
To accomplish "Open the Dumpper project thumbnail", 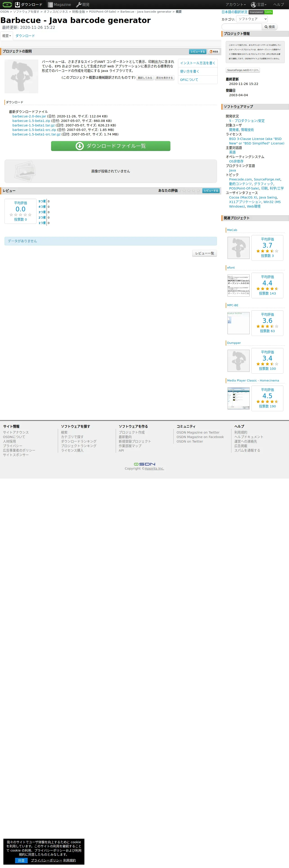I will 239,361.
